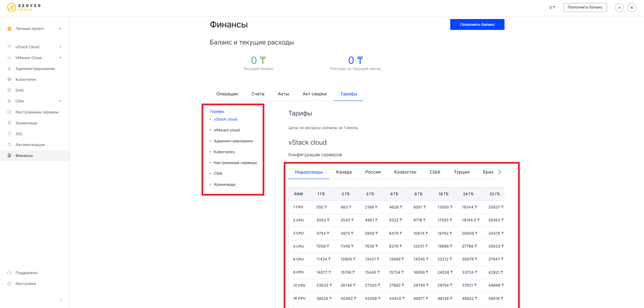Switch to the Операции tab
The width and height of the screenshot is (644, 308).
pos(227,94)
